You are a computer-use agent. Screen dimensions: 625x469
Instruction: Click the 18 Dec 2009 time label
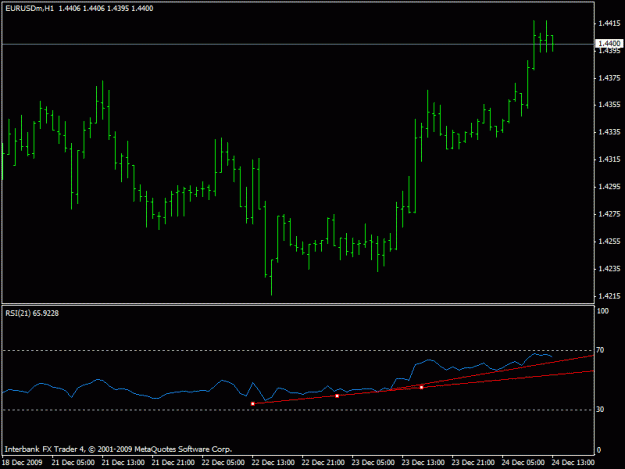(x=22, y=462)
